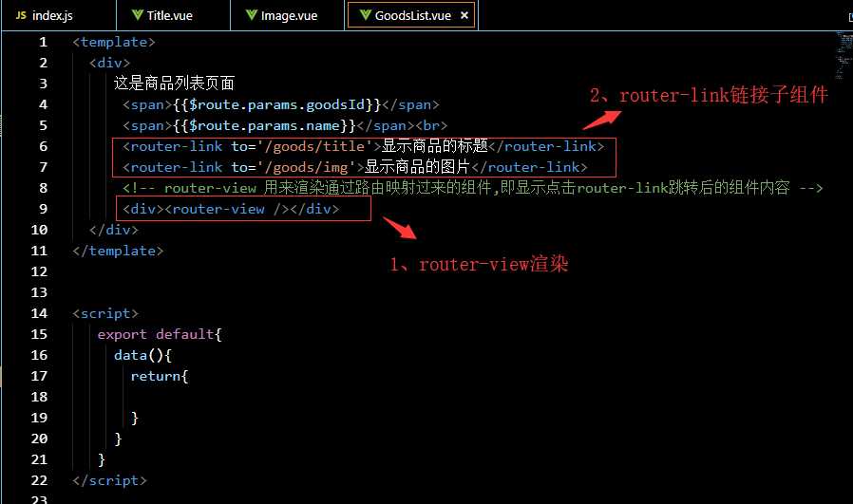Image resolution: width=853 pixels, height=504 pixels.
Task: Click the link text 显示商品的标题
Action: pos(434,146)
